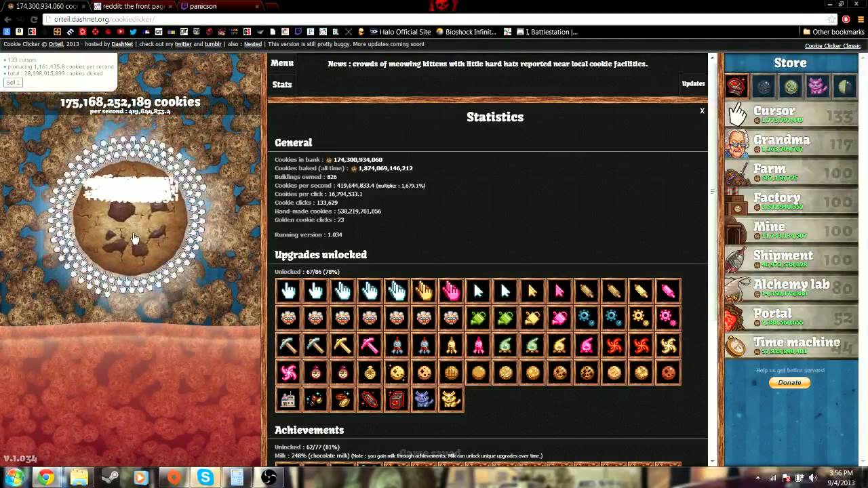
Task: Click the first grandma face upgrade icon
Action: point(288,319)
